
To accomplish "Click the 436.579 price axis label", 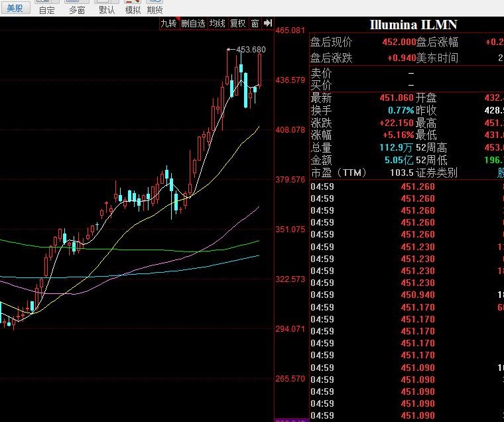I will [290, 80].
